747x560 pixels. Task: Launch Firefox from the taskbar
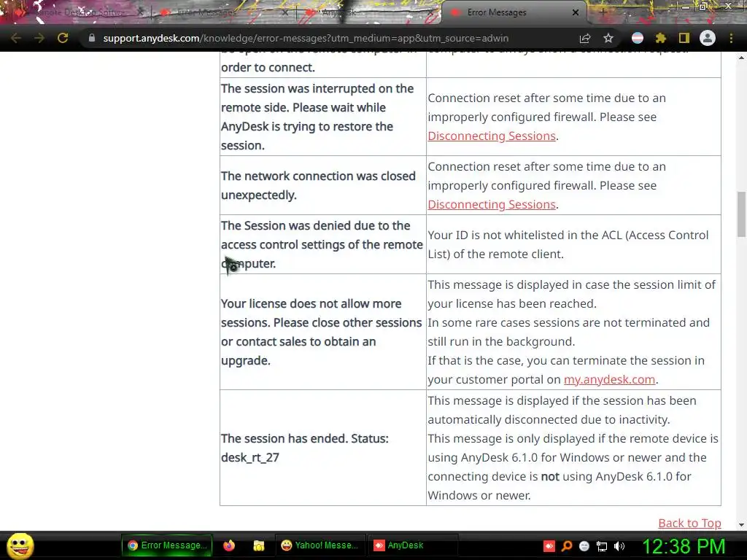coord(229,545)
